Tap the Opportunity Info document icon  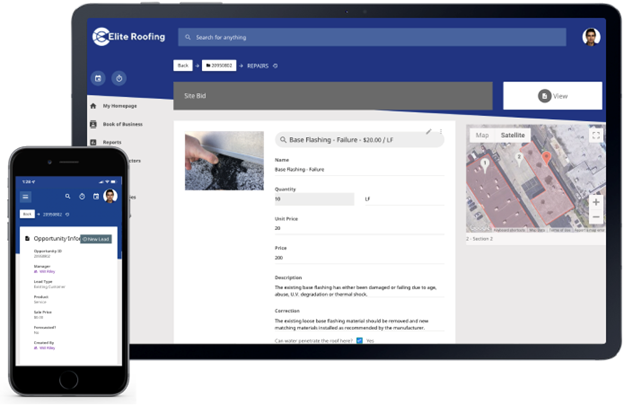click(27, 238)
